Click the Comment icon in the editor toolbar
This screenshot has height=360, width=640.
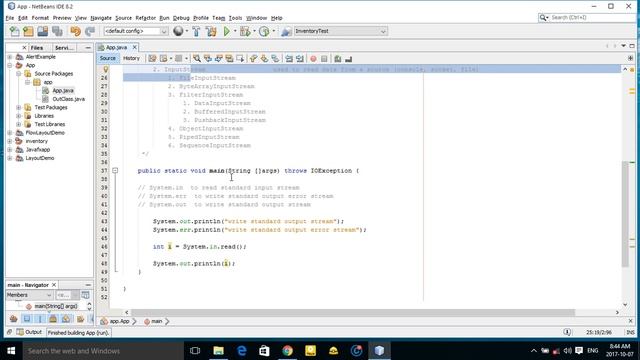[x=338, y=59]
